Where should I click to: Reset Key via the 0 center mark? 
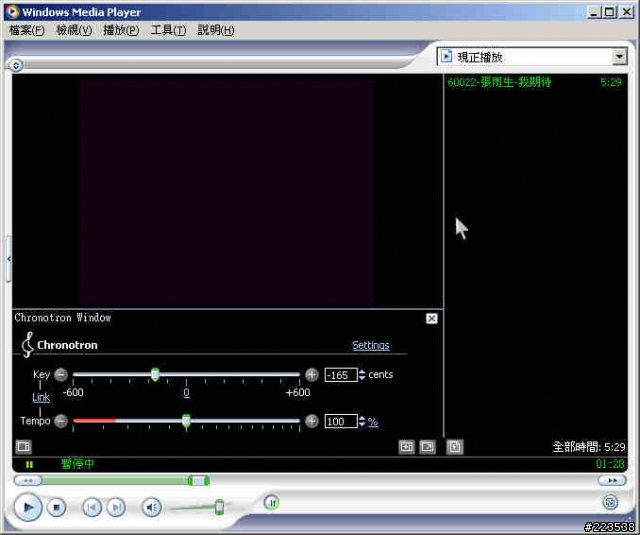coord(186,393)
